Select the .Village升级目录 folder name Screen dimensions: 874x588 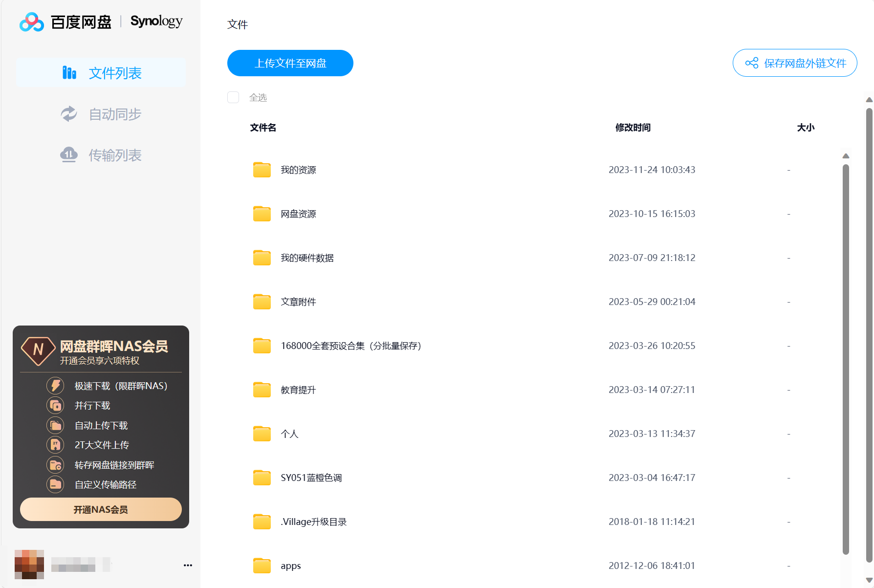(x=314, y=522)
